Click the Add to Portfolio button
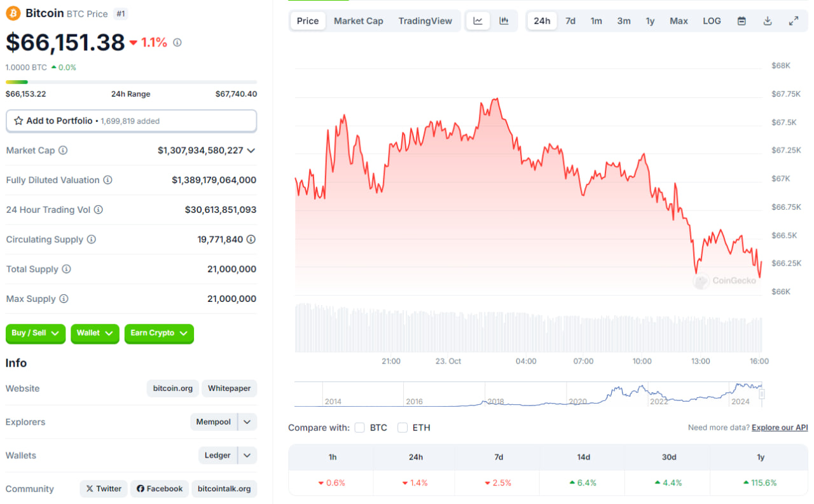This screenshot has width=814, height=504. 132,121
